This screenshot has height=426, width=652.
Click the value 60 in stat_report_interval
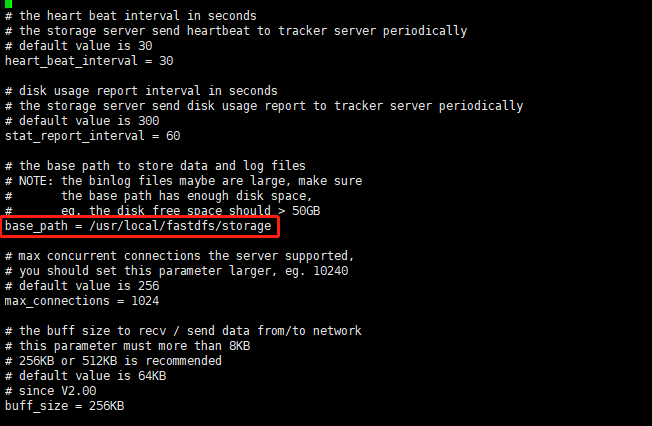173,136
